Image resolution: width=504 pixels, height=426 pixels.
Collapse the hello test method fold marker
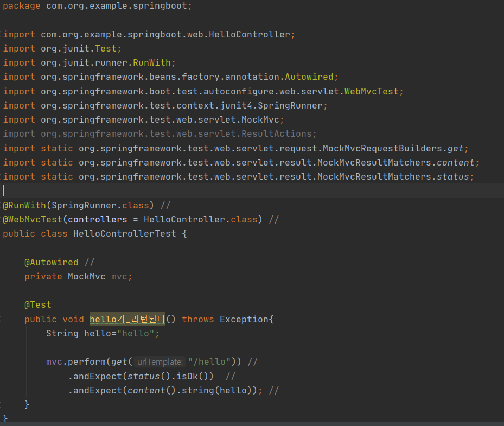pos(1,319)
